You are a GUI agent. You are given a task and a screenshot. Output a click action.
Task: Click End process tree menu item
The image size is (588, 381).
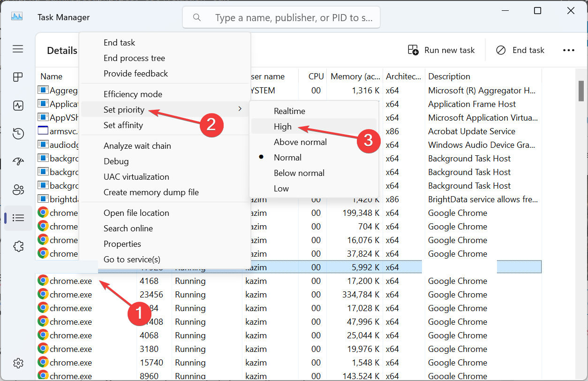tap(134, 58)
